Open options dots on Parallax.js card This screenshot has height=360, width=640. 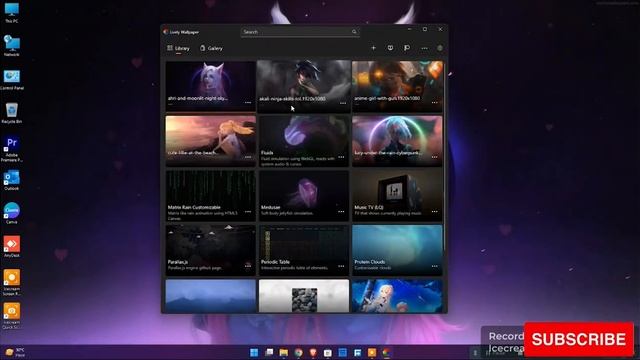coord(248,266)
